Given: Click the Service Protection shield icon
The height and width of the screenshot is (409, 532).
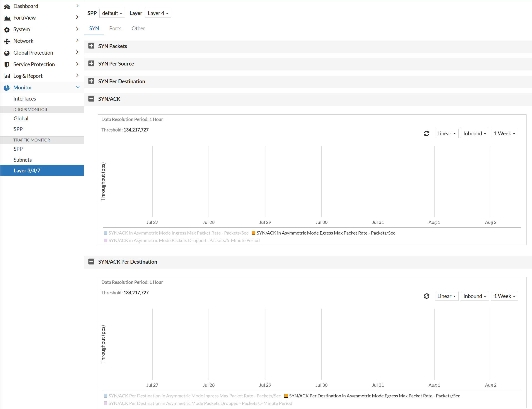Looking at the screenshot, I should click(x=7, y=65).
